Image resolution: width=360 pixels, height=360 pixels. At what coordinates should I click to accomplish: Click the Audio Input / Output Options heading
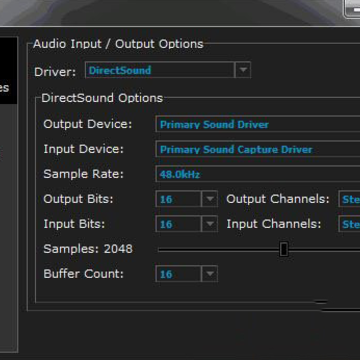[x=118, y=44]
